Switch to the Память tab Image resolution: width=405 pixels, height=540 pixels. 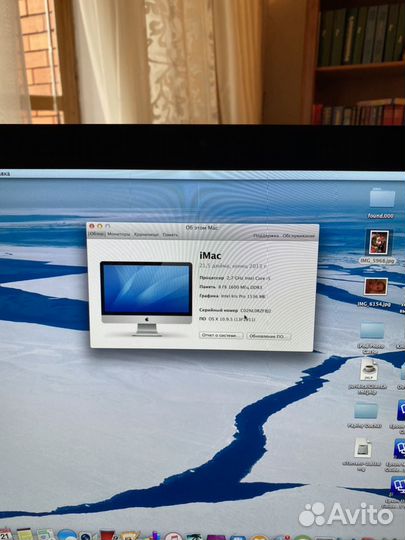pos(170,235)
